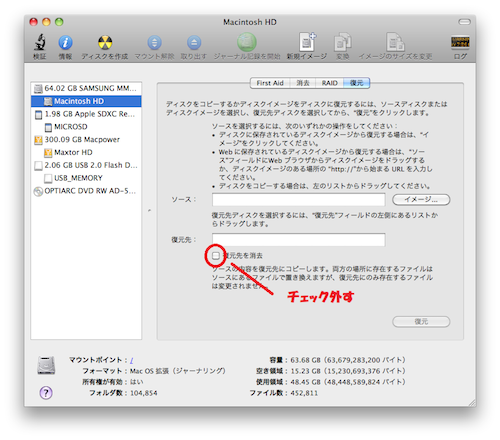Select 300.09 GB Macpower disk

click(x=86, y=139)
